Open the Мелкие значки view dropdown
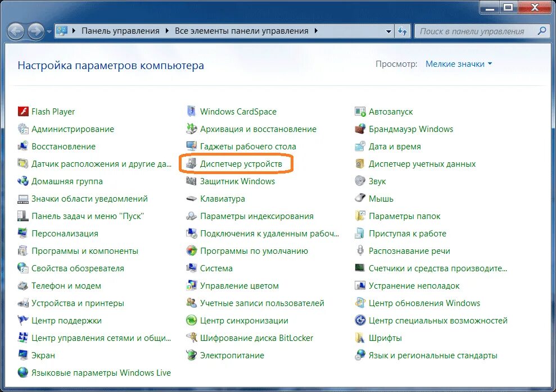Screen dimensions: 556x392 tap(459, 64)
